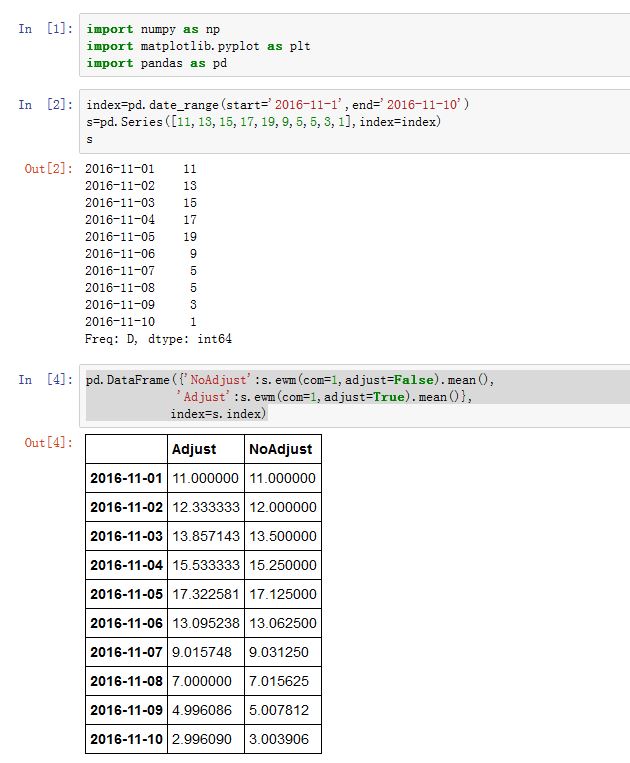Click the first code cell with imports
The width and height of the screenshot is (630, 763).
point(350,45)
